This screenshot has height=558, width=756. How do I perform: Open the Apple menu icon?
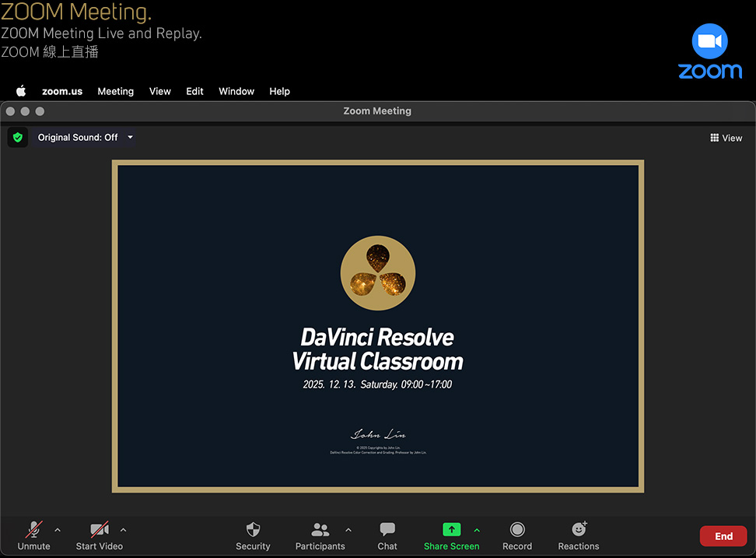(x=21, y=91)
